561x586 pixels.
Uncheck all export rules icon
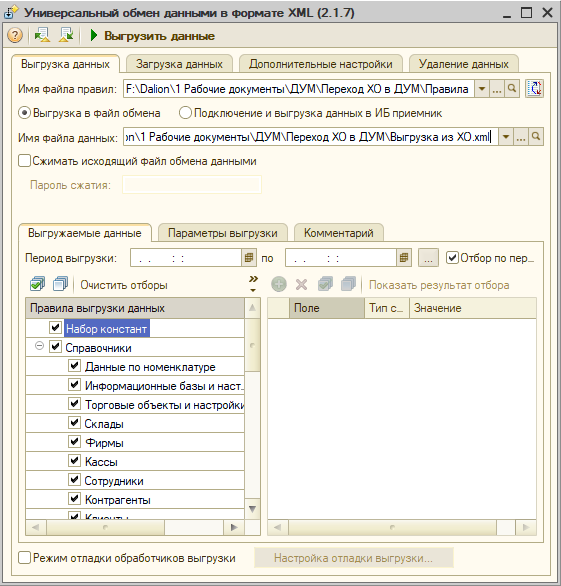click(x=61, y=284)
